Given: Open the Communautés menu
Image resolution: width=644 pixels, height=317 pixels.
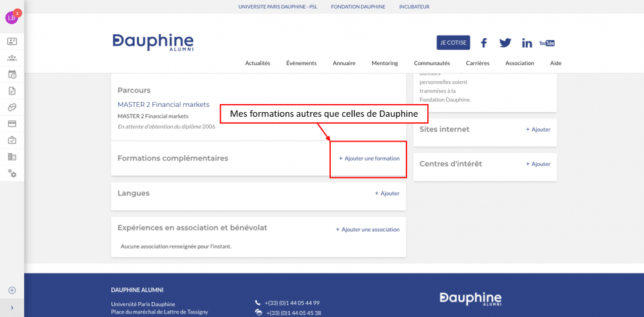Looking at the screenshot, I should pos(432,63).
